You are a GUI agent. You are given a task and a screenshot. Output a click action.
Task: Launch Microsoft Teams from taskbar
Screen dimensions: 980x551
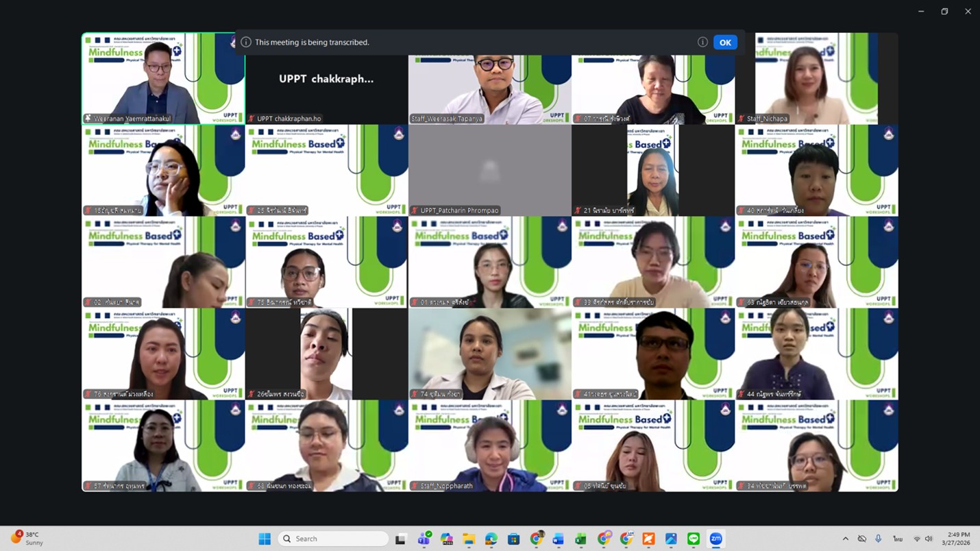tap(424, 539)
